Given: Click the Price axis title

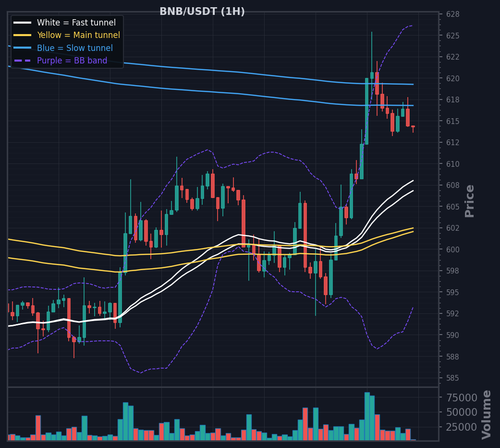Looking at the screenshot, I should pos(469,201).
